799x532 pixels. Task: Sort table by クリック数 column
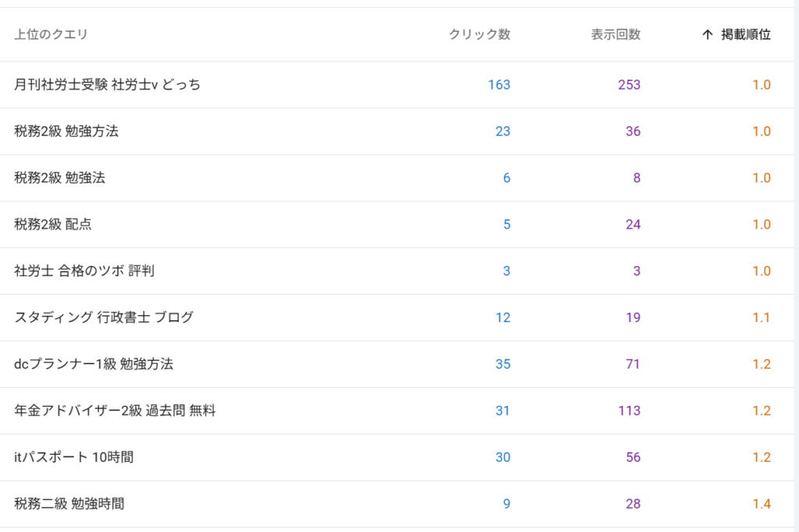(479, 34)
